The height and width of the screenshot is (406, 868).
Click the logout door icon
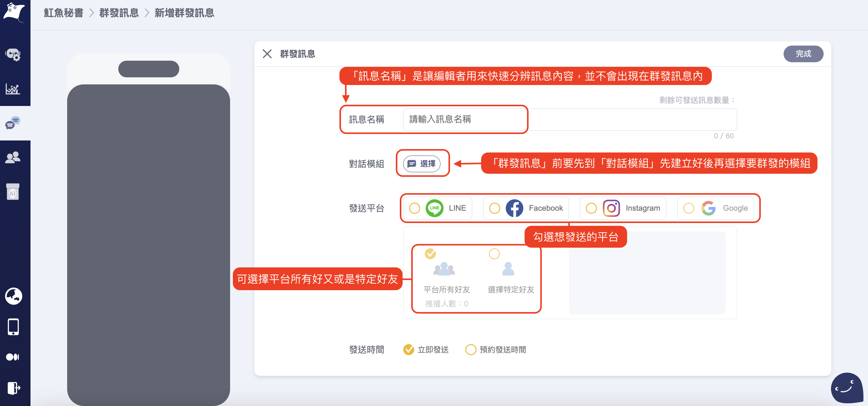click(x=14, y=388)
